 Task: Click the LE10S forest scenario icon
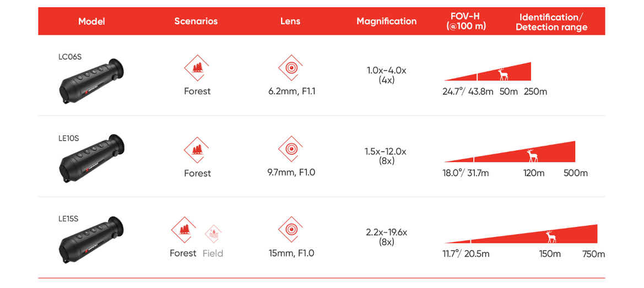click(197, 150)
